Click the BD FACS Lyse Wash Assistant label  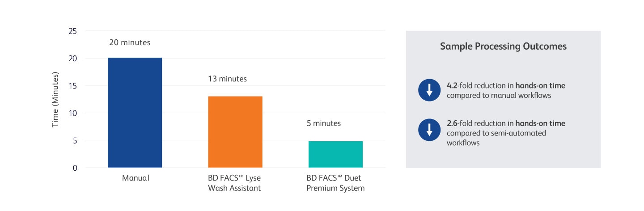tap(234, 183)
